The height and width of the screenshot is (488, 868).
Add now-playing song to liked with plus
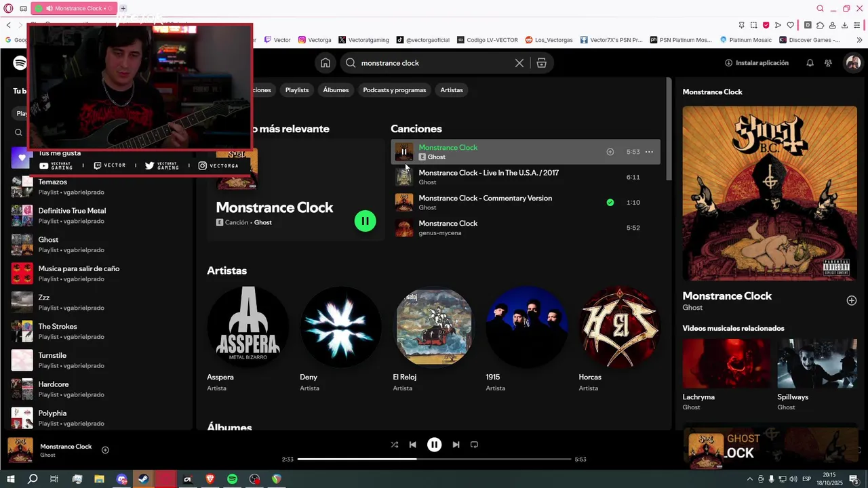coord(105,450)
